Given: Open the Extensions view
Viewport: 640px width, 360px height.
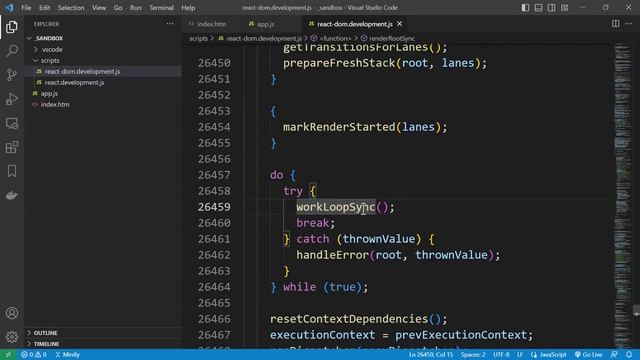Looking at the screenshot, I should pyautogui.click(x=11, y=147).
